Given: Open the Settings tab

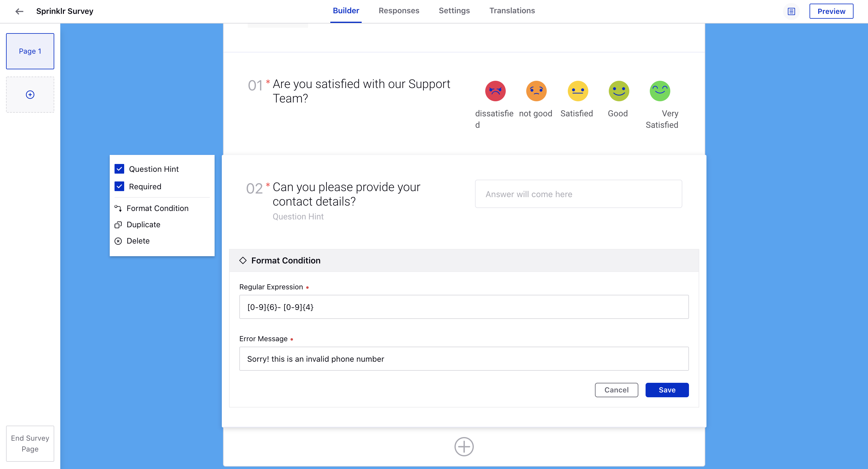Looking at the screenshot, I should [453, 10].
